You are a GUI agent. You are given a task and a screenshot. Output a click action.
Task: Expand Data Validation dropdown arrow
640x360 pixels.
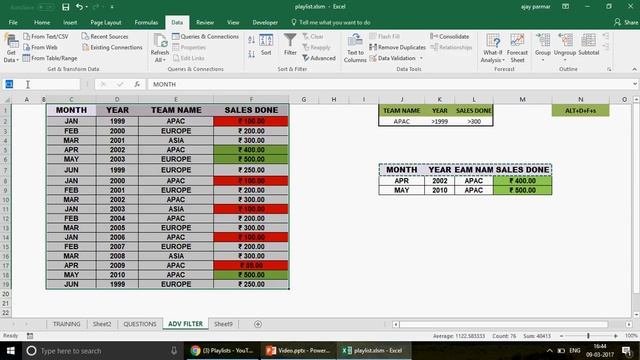click(422, 58)
